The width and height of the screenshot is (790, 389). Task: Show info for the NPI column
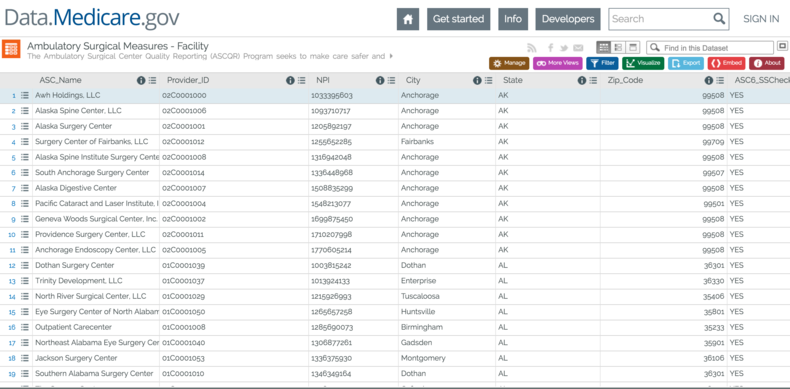tap(379, 80)
